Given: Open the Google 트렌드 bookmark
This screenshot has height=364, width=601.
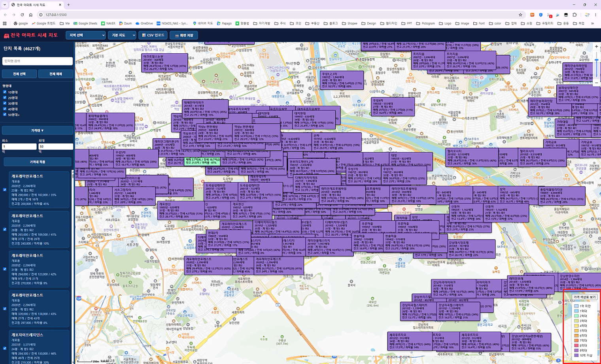Looking at the screenshot, I should (43, 23).
